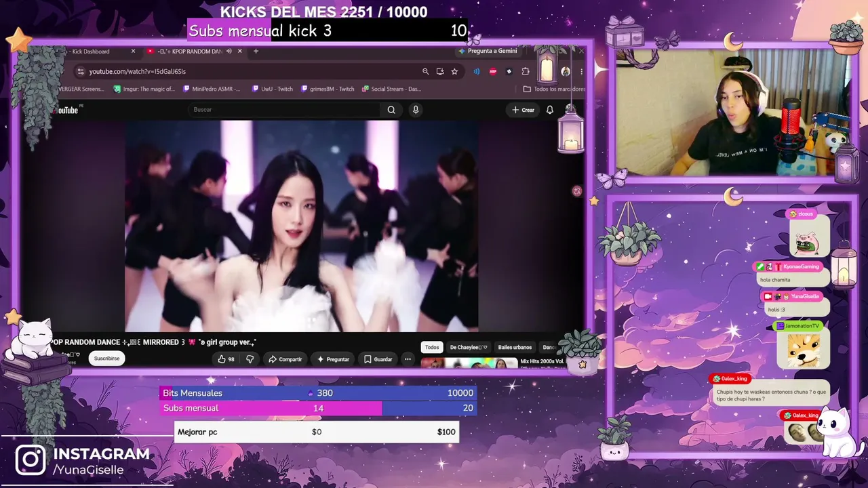This screenshot has height=488, width=868.
Task: Bookmark this page with the star icon
Action: coord(454,71)
